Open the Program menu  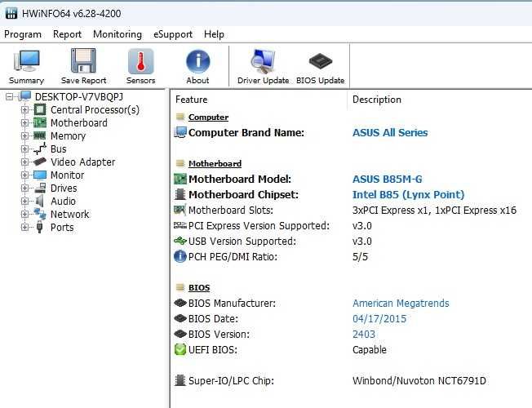pos(23,34)
